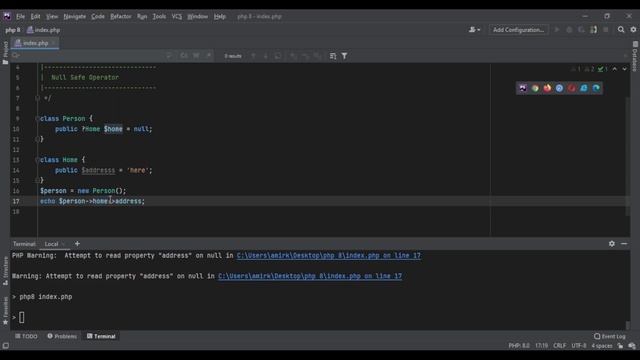640x360 pixels.
Task: Click in the find bar search field
Action: point(92,56)
